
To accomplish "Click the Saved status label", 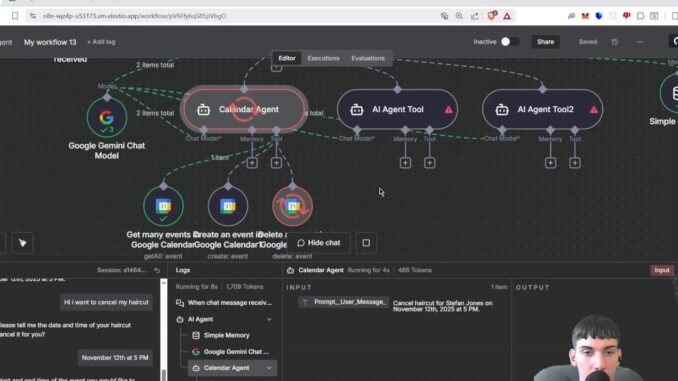I will [x=588, y=42].
